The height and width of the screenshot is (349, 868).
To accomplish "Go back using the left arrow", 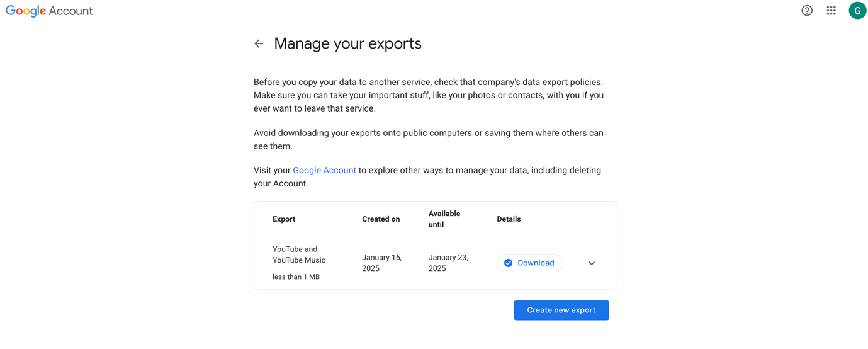I will tap(259, 43).
